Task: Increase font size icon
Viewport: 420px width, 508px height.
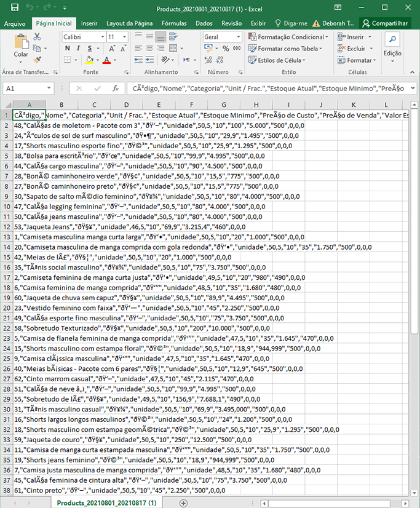Action: 112,49
